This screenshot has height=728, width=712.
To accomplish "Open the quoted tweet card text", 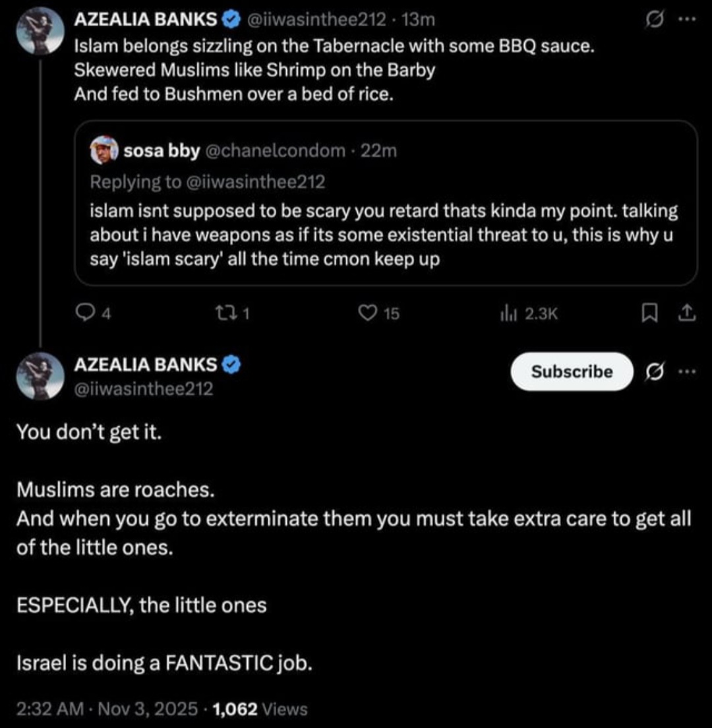I will [x=384, y=235].
